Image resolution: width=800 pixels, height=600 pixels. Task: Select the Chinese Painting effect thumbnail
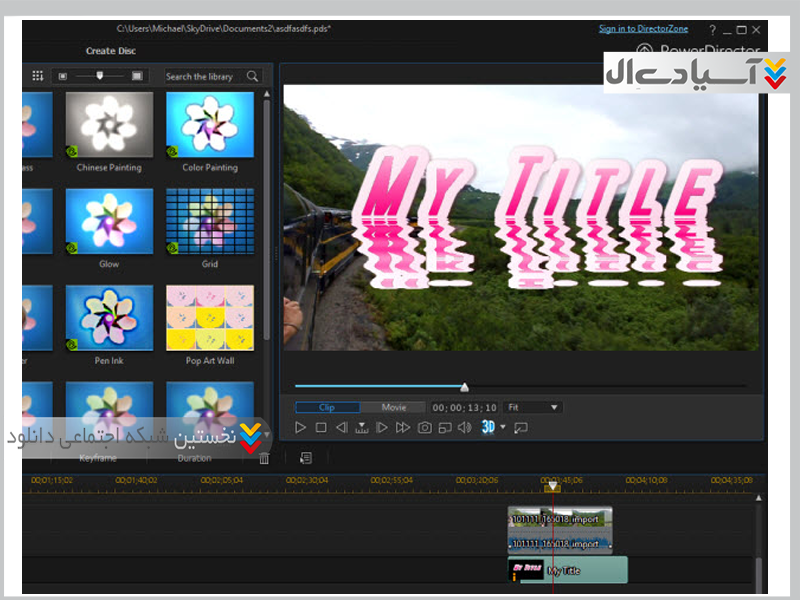click(109, 125)
